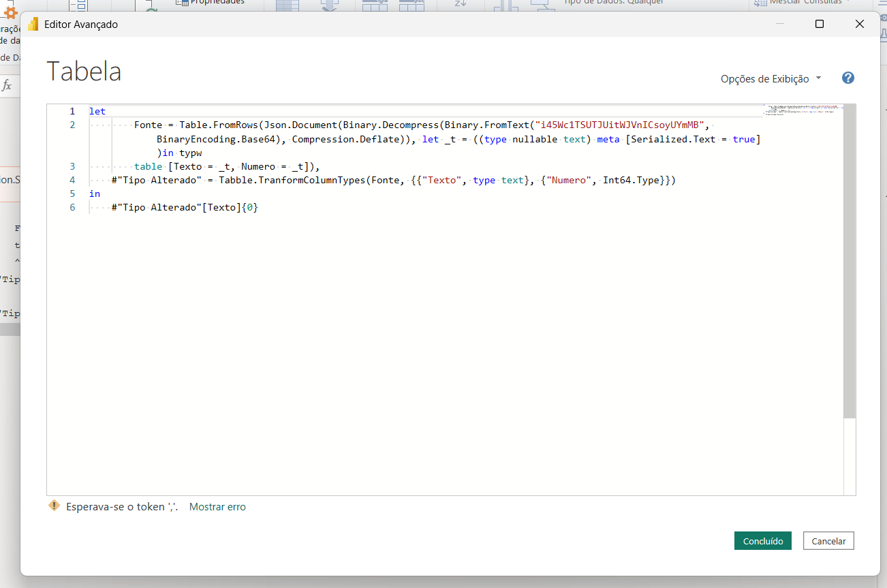
Task: Expand the Opções de Exibição dropdown
Action: point(771,78)
